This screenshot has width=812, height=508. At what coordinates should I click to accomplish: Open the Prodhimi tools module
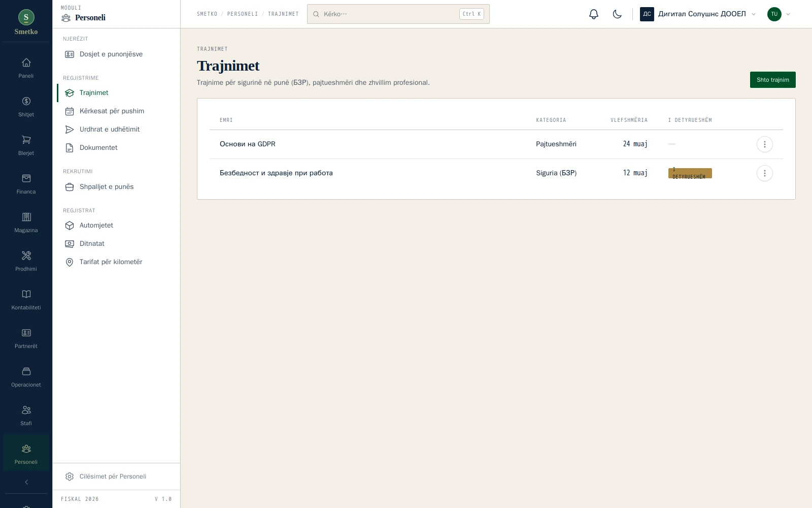(26, 261)
